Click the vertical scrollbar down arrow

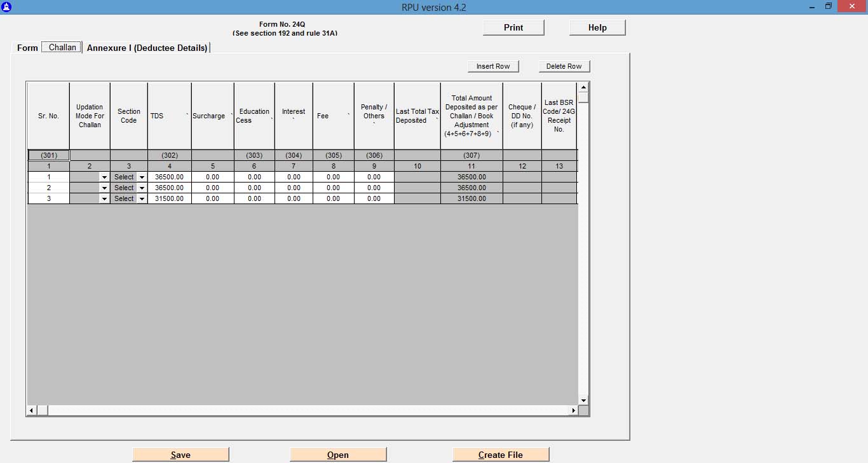tap(583, 400)
